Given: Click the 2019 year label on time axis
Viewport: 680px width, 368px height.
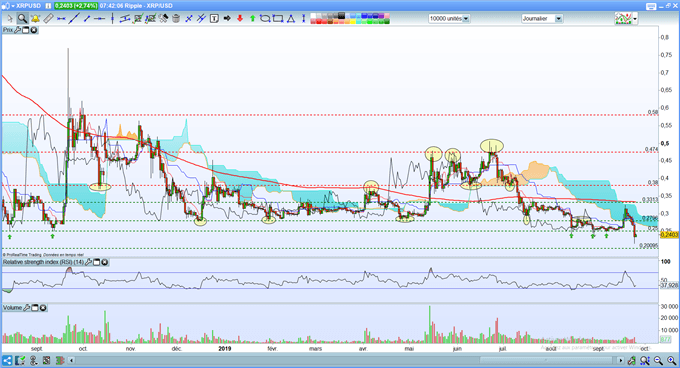Looking at the screenshot, I should coord(225,348).
